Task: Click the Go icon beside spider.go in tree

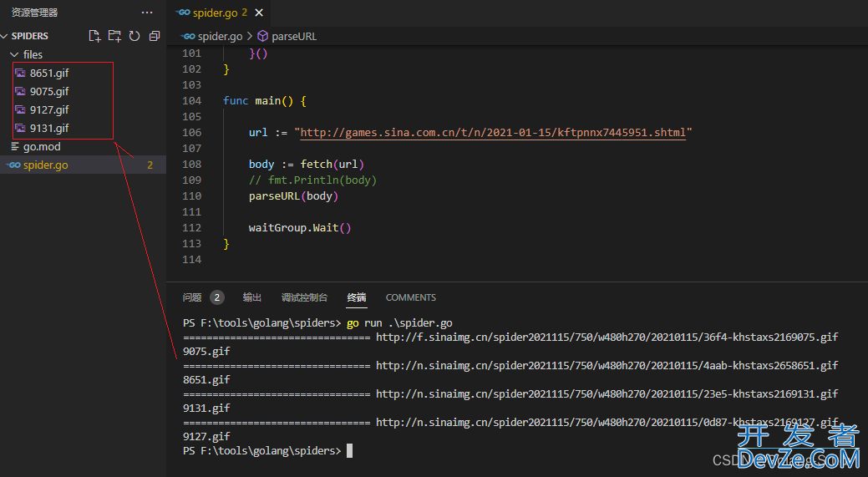Action: pos(14,165)
